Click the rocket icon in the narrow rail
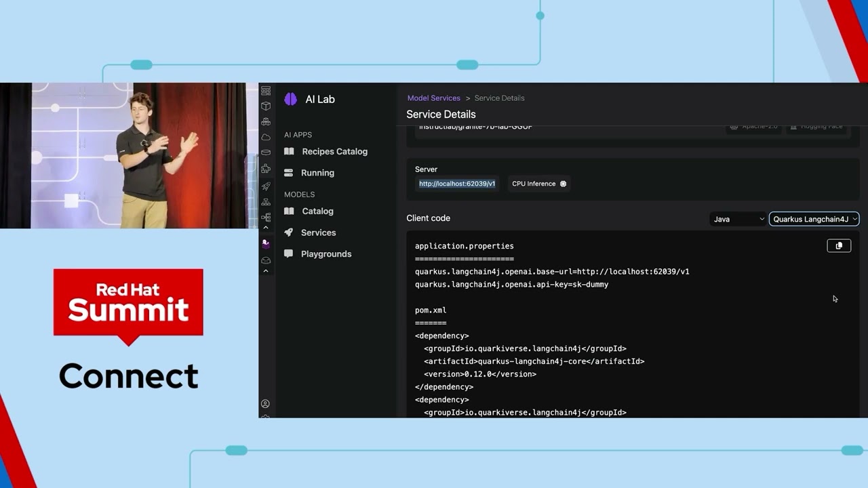Image resolution: width=868 pixels, height=488 pixels. [266, 186]
